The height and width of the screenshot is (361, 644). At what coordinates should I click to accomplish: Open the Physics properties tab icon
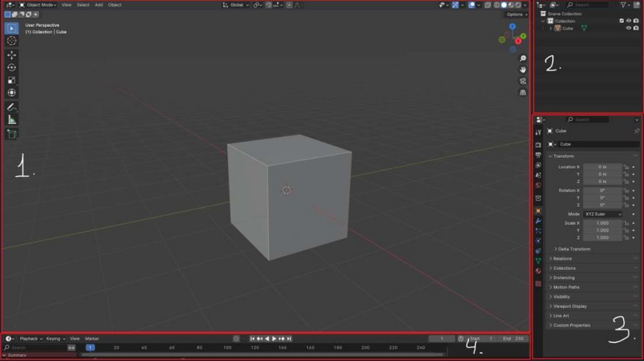tap(538, 241)
